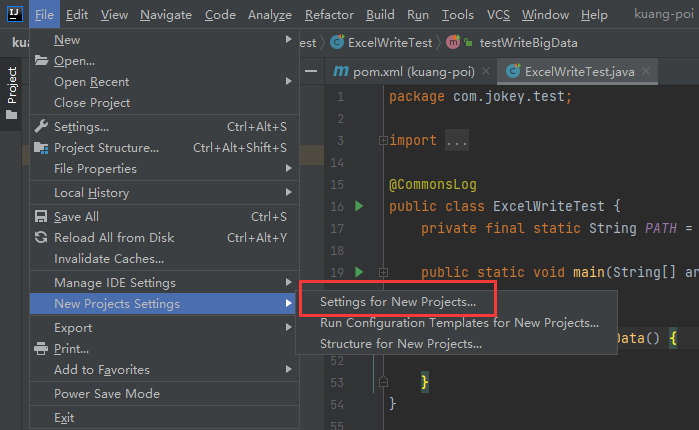The image size is (699, 430).
Task: Open the Project tool window tab
Action: [11, 94]
